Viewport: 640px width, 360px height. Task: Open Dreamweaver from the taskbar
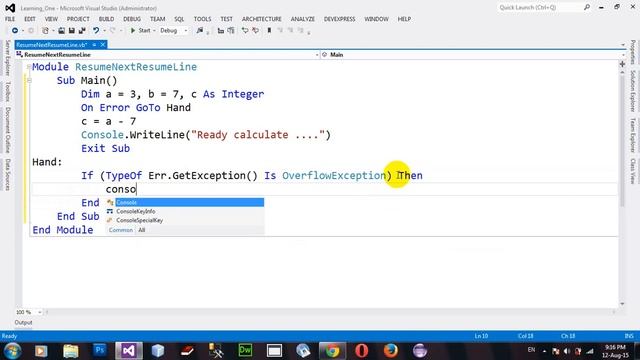(245, 351)
